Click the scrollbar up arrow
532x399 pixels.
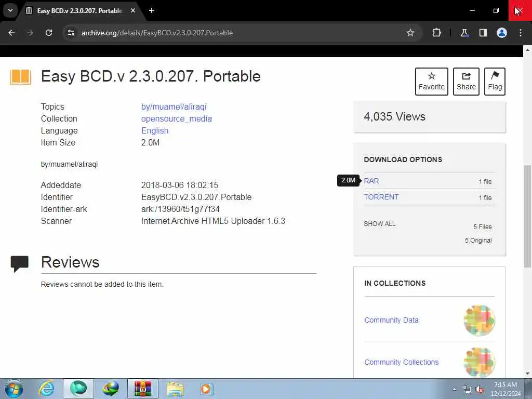coord(527,50)
